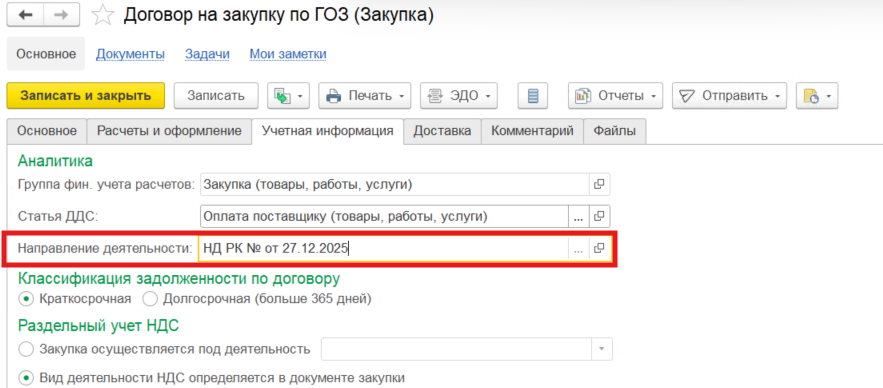
Task: Click Классификация задолженности по договору heading
Action: (x=179, y=278)
